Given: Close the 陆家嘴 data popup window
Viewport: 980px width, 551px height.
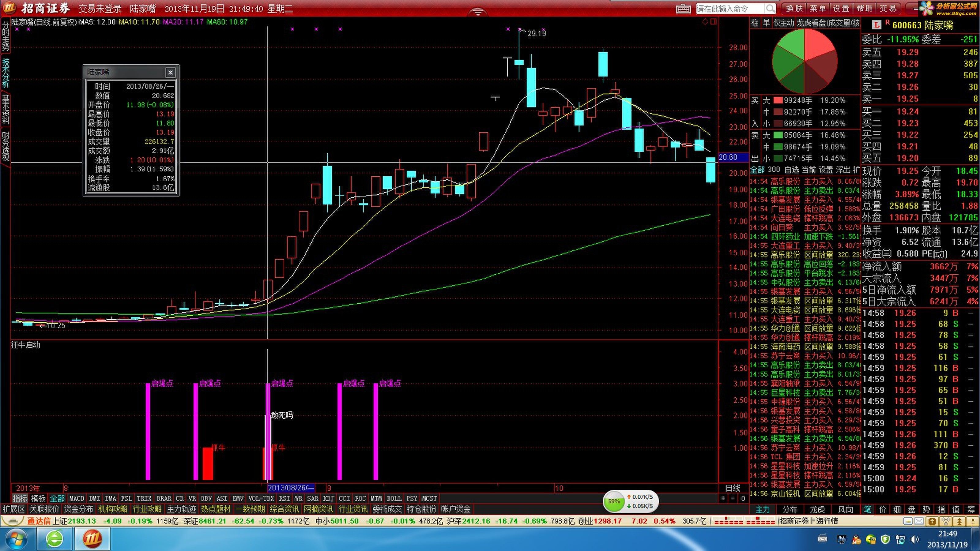Looking at the screenshot, I should [171, 72].
